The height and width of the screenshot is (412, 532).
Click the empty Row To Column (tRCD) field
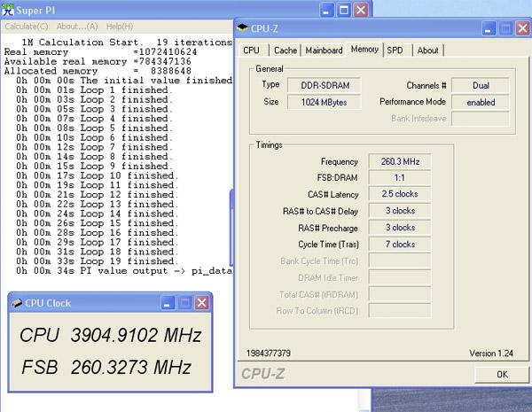pyautogui.click(x=400, y=311)
